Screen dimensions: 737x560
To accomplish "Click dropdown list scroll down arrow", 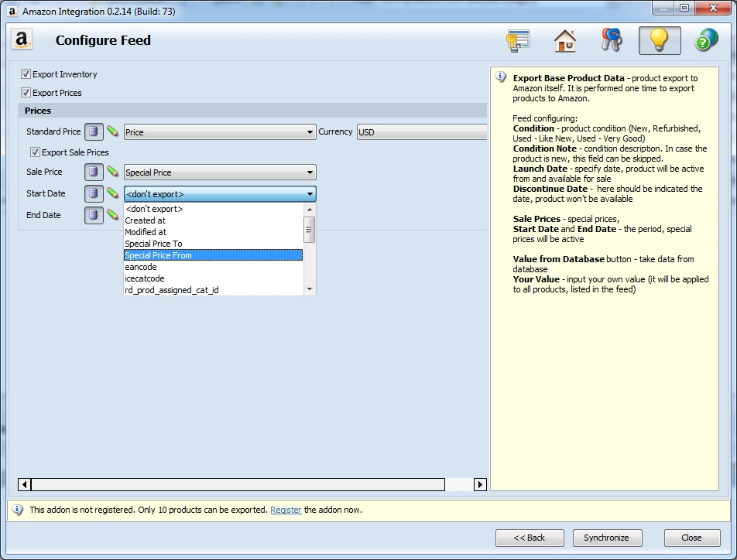I will [x=310, y=289].
